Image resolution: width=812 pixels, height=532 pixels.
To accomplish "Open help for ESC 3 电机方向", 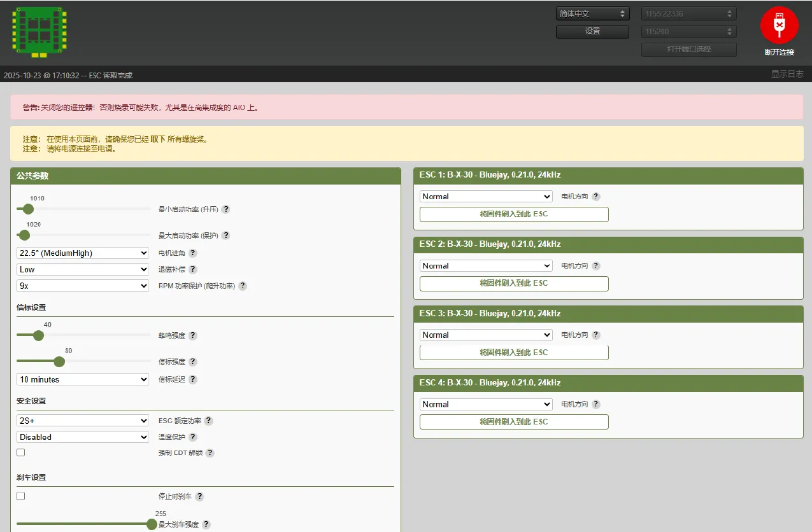I will (596, 335).
